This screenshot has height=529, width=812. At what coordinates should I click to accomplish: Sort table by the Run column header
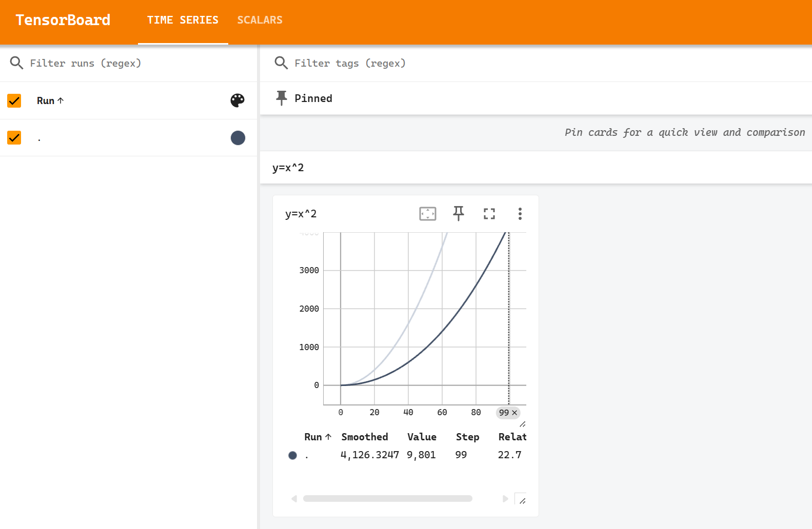318,437
